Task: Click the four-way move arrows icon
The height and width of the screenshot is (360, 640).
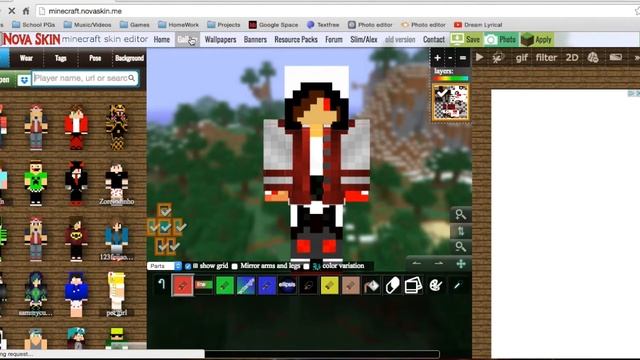Action: pyautogui.click(x=461, y=264)
